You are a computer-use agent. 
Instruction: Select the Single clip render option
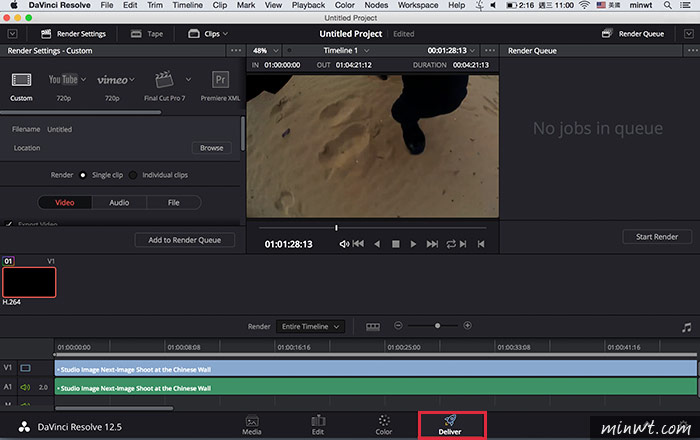coord(83,175)
